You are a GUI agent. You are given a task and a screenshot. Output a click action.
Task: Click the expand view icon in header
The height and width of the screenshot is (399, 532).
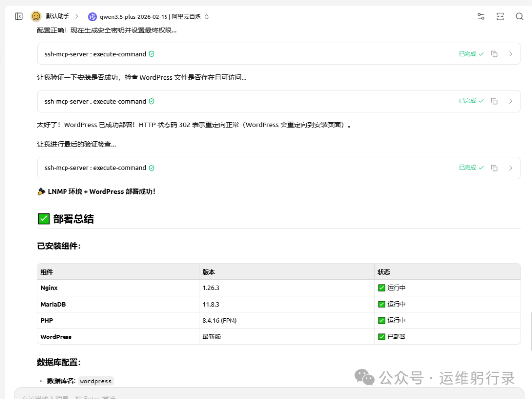[500, 17]
